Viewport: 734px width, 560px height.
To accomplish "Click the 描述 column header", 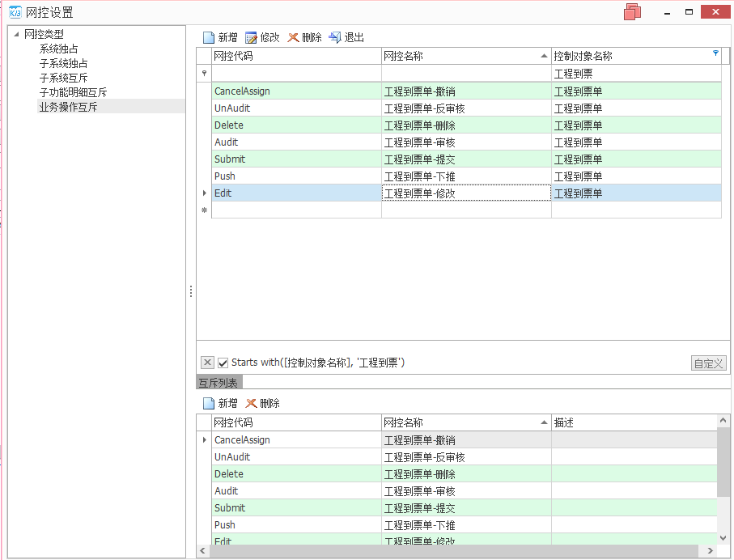I will [634, 422].
